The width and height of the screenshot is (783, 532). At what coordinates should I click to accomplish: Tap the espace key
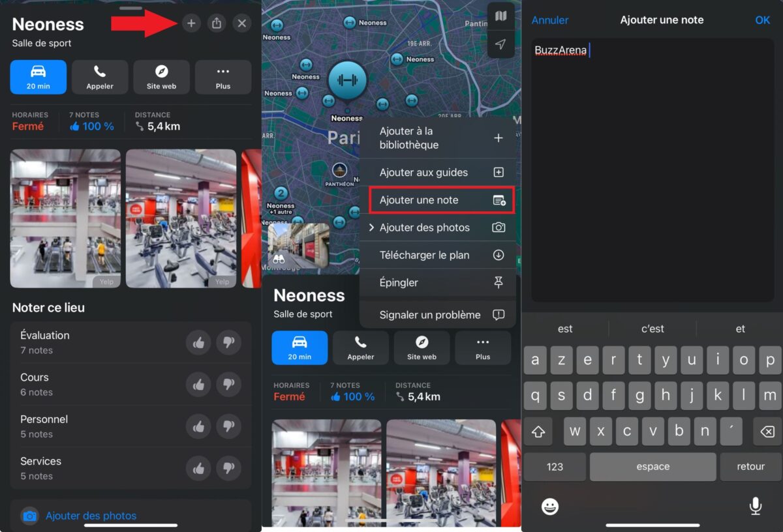pos(652,467)
